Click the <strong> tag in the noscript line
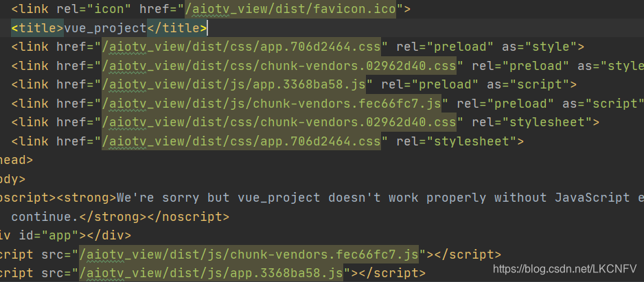This screenshot has width=644, height=282. coord(87,198)
